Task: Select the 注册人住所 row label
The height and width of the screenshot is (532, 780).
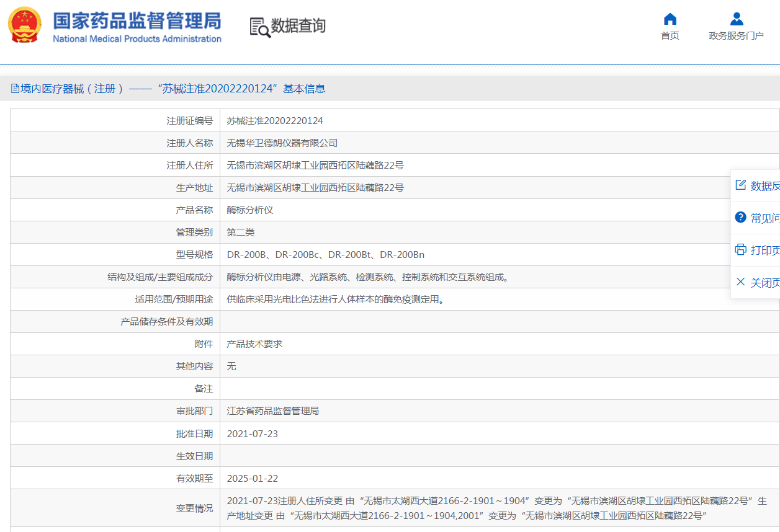Action: click(x=190, y=166)
